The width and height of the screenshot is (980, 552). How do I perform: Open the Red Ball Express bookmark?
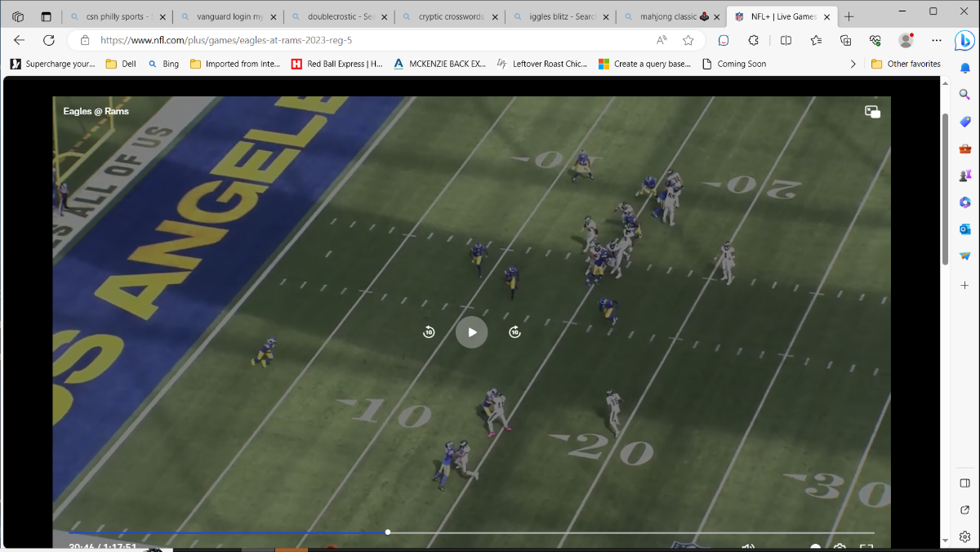click(336, 64)
